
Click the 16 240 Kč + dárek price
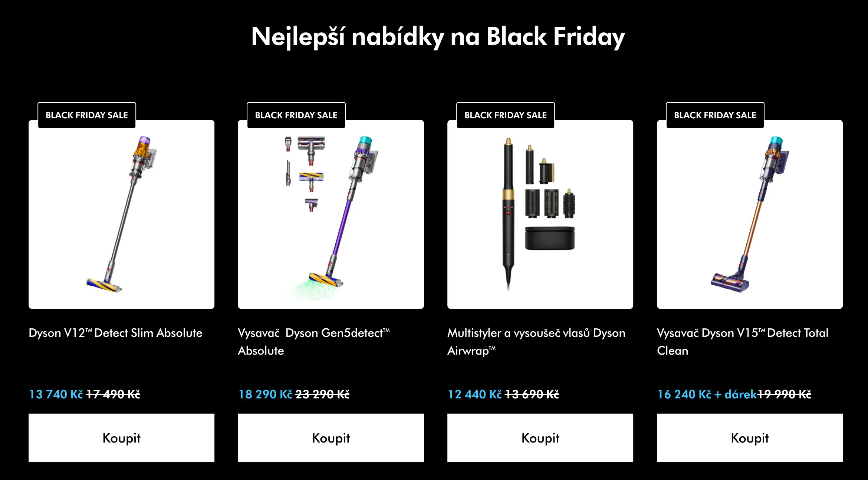coord(707,394)
